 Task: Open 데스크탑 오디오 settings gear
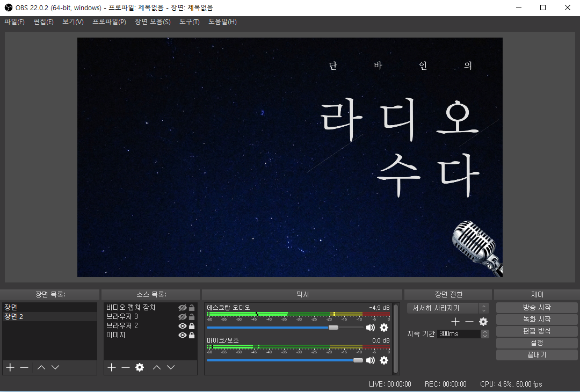coord(384,328)
